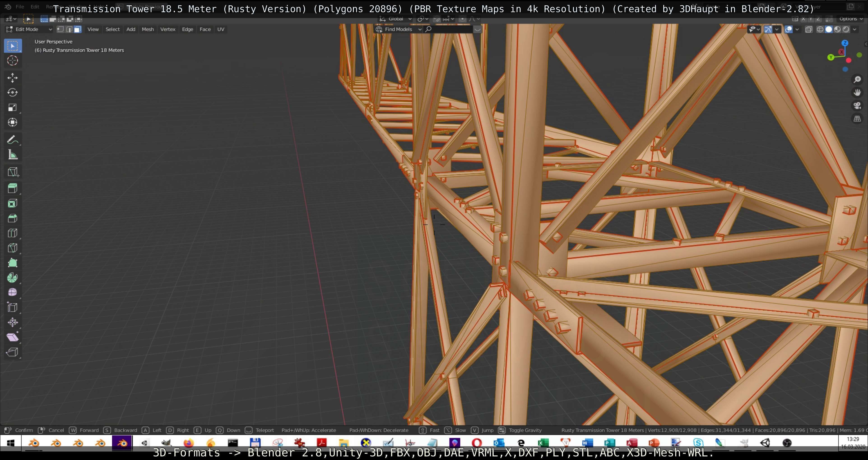Open the Select menu
Screen dimensions: 868x460
point(113,29)
